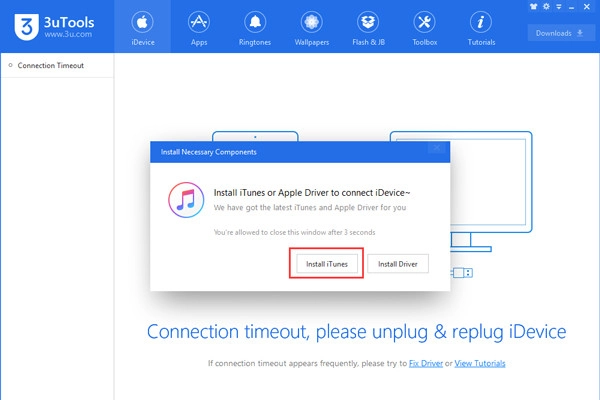Viewport: 600px width, 400px height.
Task: Click the Install iTunes button
Action: 326,263
